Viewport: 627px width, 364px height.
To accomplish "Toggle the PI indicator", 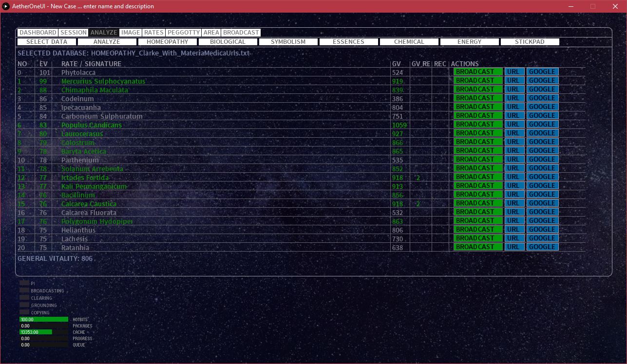I will coord(23,283).
